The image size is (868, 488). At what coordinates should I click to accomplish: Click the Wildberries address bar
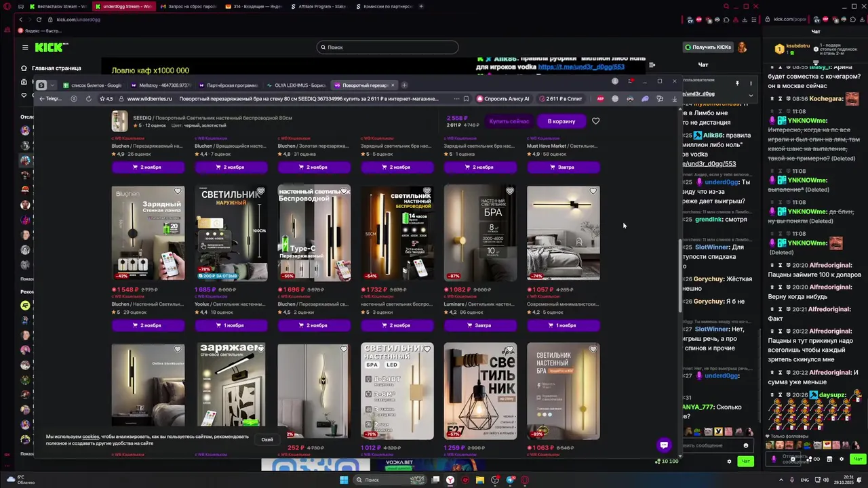[285, 98]
